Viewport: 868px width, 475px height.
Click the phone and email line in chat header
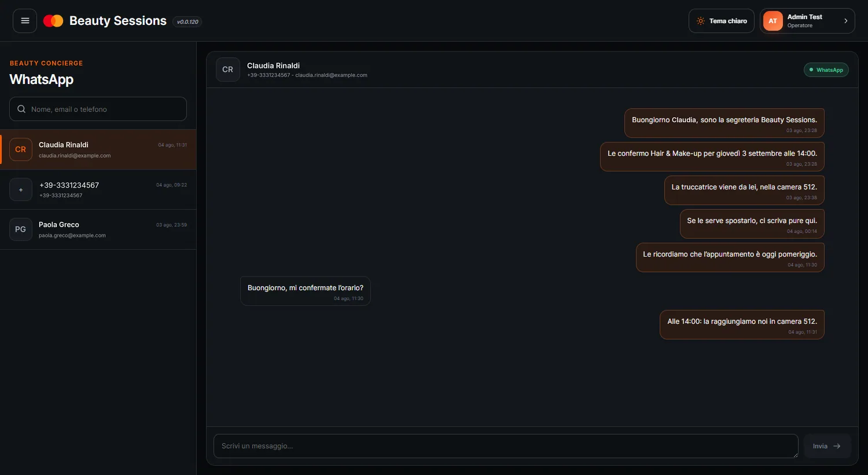[x=307, y=75]
